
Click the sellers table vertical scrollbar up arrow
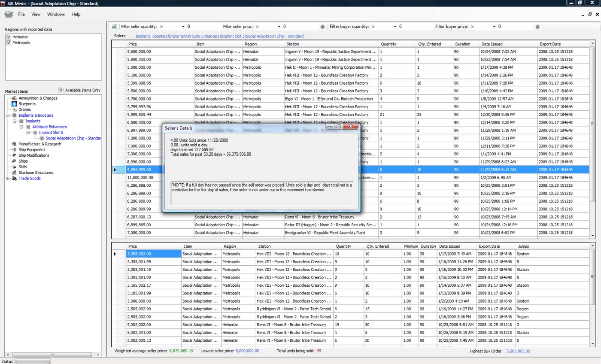[x=593, y=44]
